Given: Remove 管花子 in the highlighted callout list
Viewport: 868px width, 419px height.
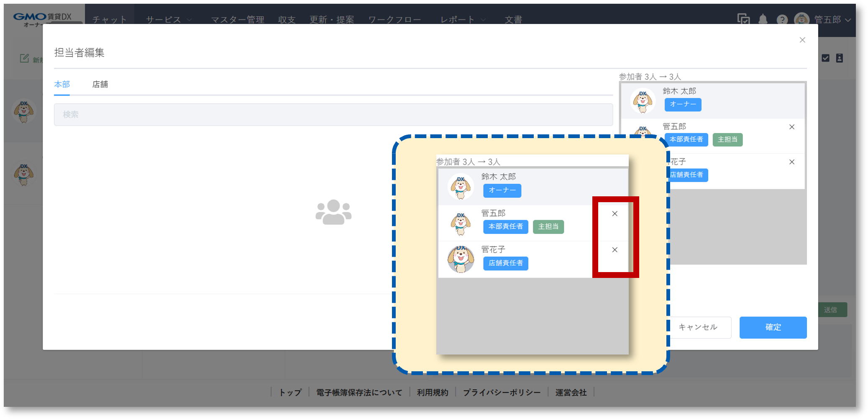Looking at the screenshot, I should pos(615,250).
